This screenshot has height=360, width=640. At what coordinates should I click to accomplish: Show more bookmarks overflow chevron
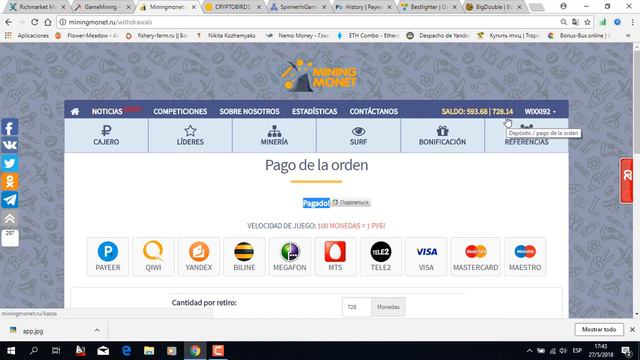coord(628,36)
